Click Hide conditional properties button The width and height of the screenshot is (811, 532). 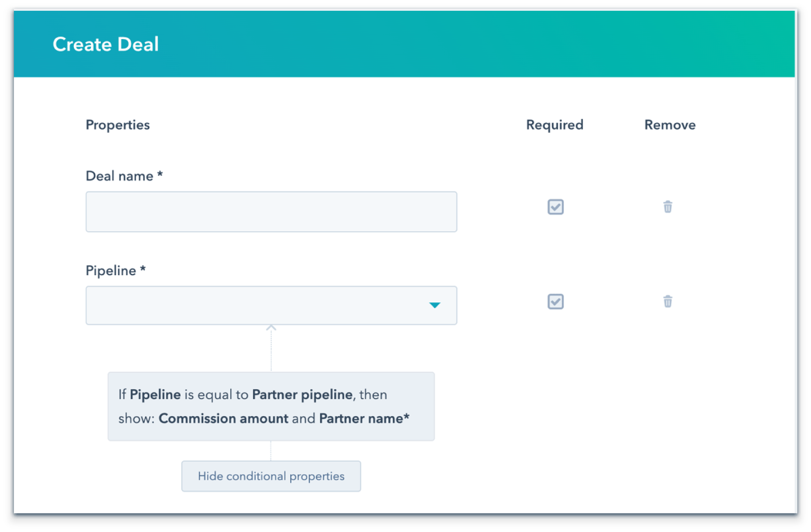point(271,476)
